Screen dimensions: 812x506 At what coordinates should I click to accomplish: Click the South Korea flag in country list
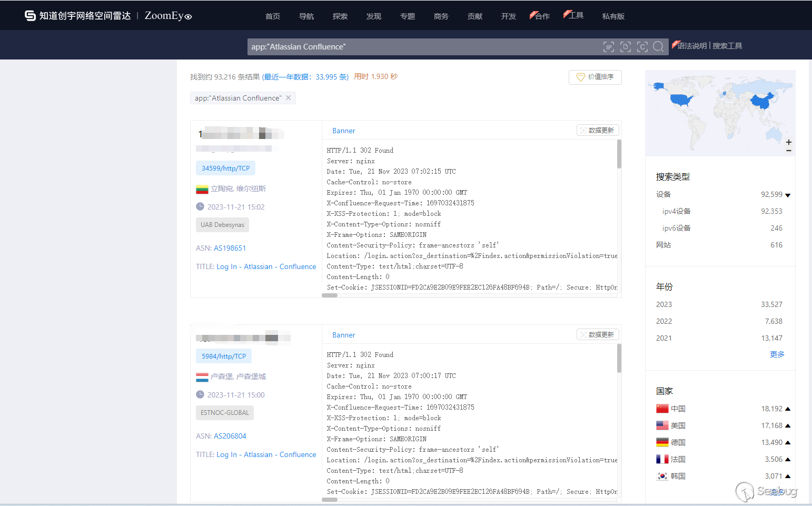(x=662, y=476)
